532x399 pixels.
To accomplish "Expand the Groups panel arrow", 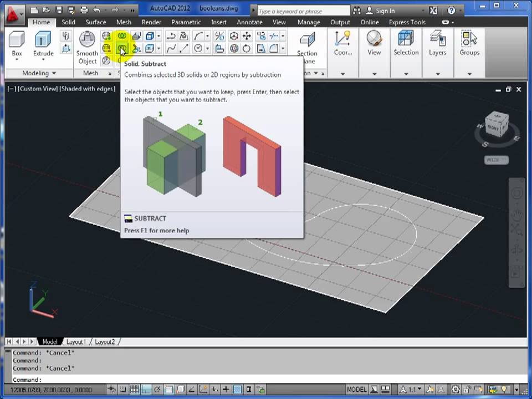I will (x=469, y=74).
